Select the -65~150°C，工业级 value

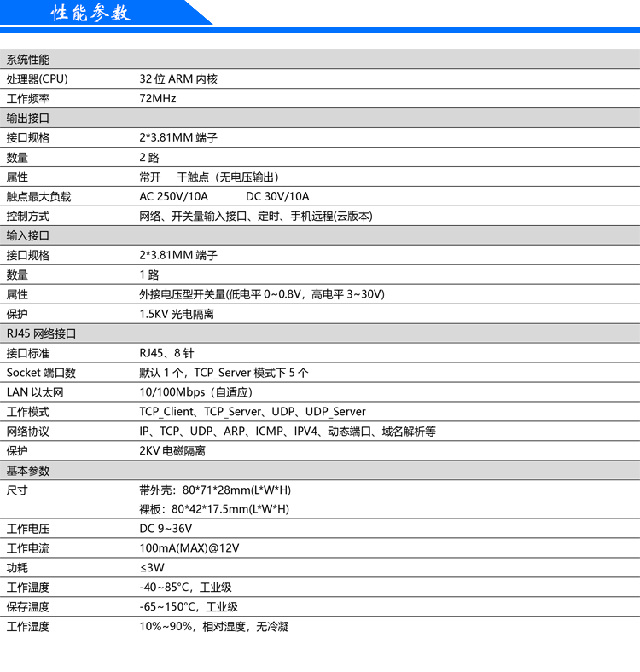189,607
